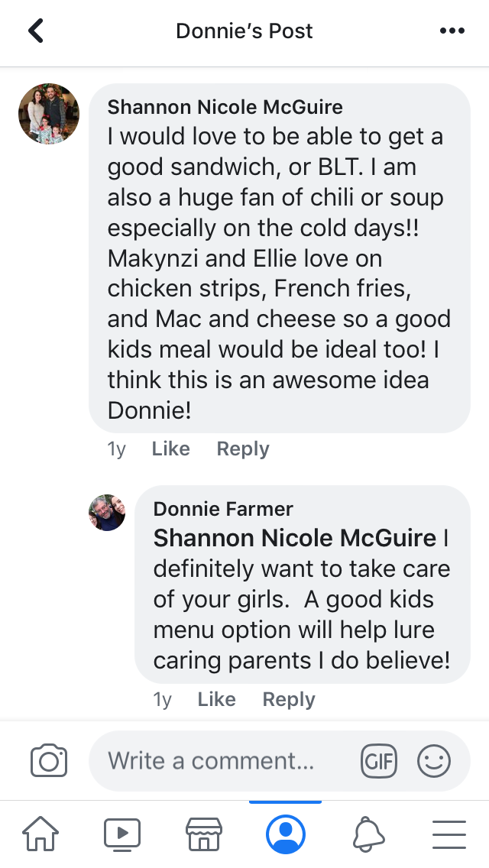Reply to Donnie Farmer's comment
489x868 pixels.
(289, 699)
